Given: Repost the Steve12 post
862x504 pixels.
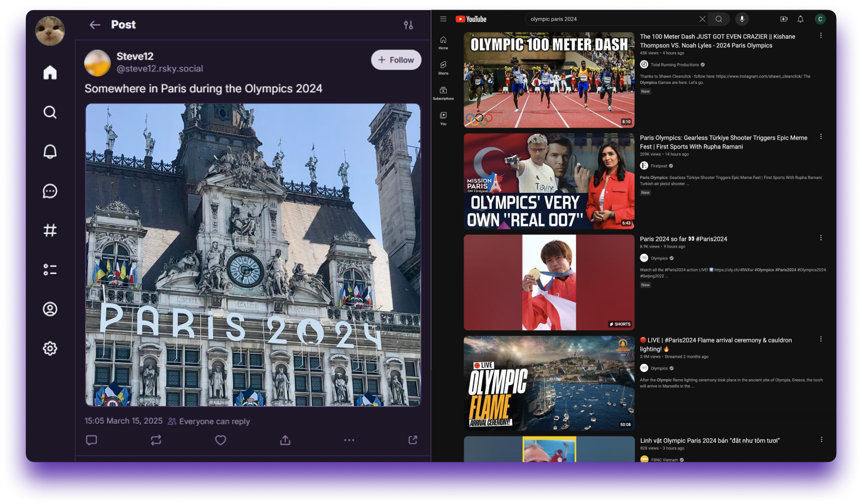Looking at the screenshot, I should [x=156, y=440].
